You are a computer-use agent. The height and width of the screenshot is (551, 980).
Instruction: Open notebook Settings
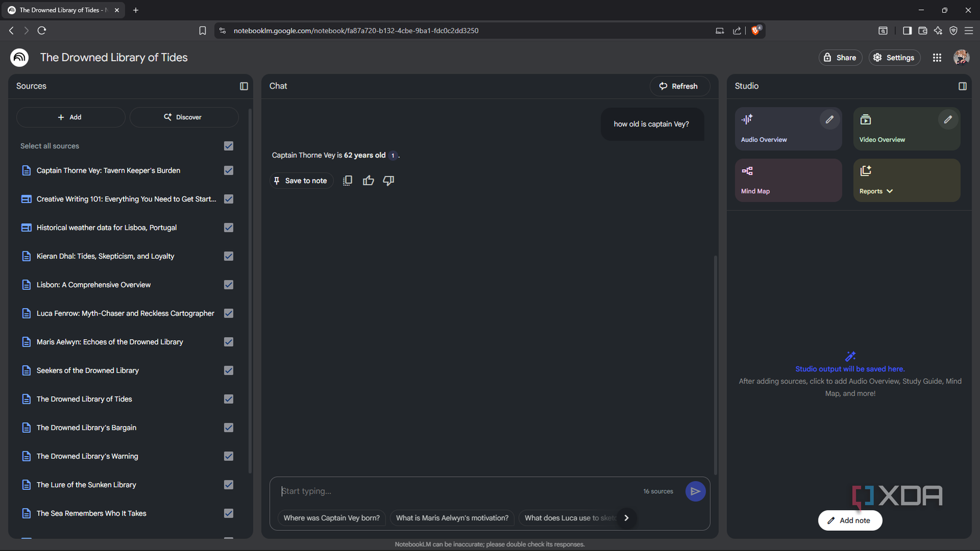click(x=894, y=58)
